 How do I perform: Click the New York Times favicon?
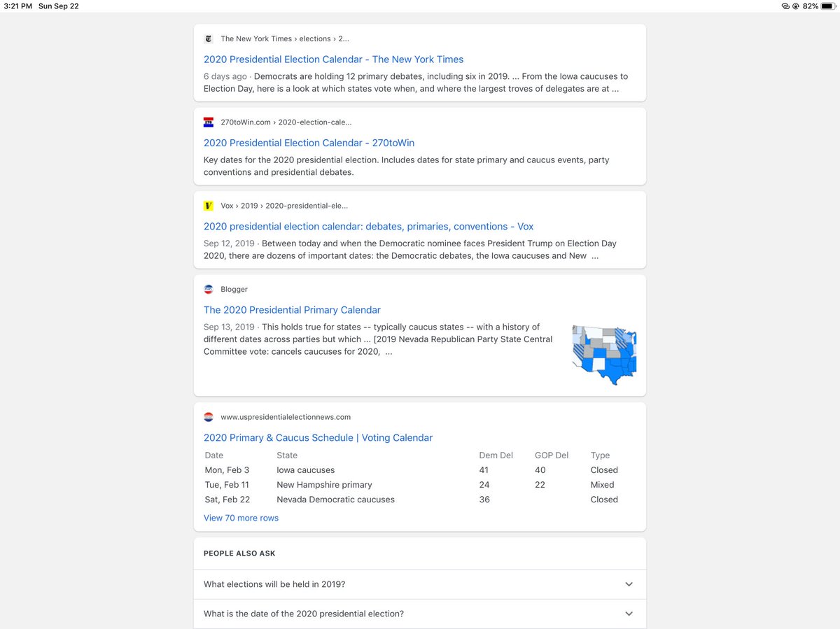(209, 39)
